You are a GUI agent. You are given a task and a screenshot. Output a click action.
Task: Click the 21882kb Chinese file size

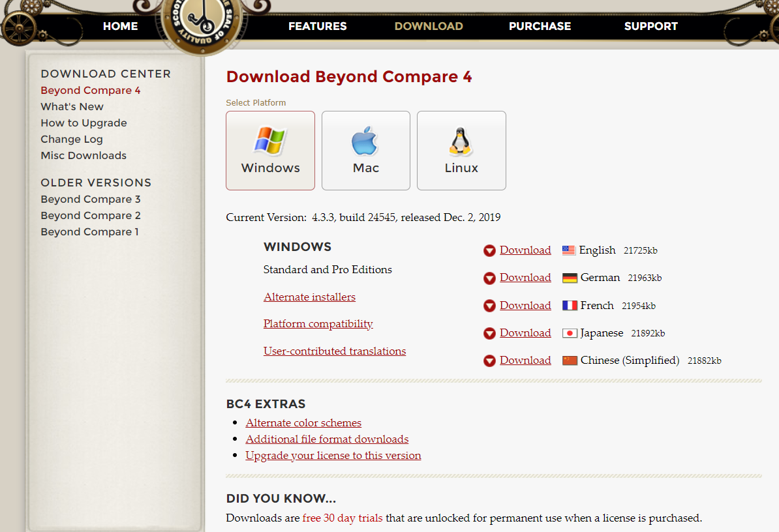(x=705, y=361)
